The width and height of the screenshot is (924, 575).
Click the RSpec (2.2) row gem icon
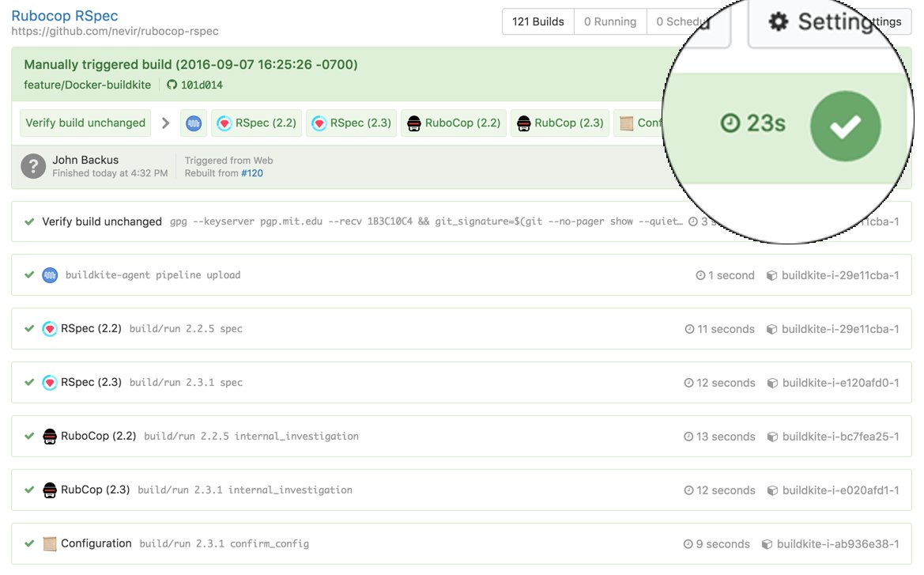click(x=50, y=329)
